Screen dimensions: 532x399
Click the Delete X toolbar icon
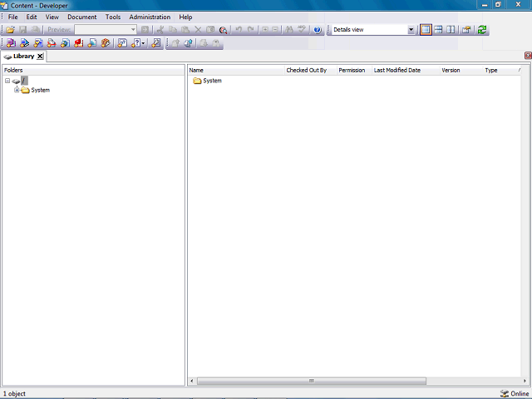[198, 30]
